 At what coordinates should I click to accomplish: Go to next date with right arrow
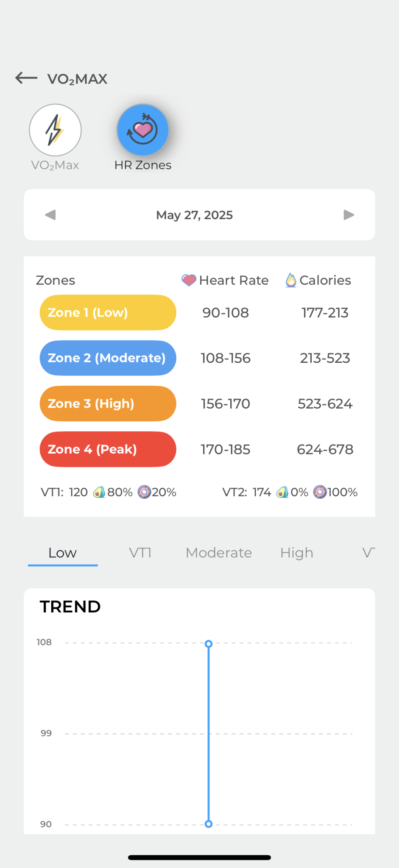pos(349,215)
